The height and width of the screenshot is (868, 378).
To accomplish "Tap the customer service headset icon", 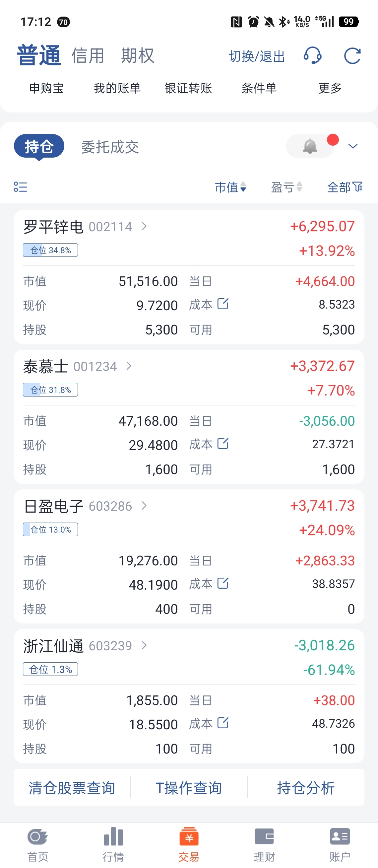I will [x=312, y=56].
